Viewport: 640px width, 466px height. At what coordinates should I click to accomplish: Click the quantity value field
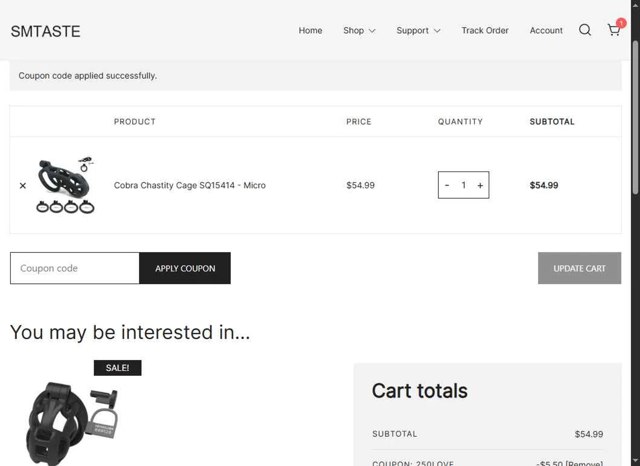(x=464, y=185)
